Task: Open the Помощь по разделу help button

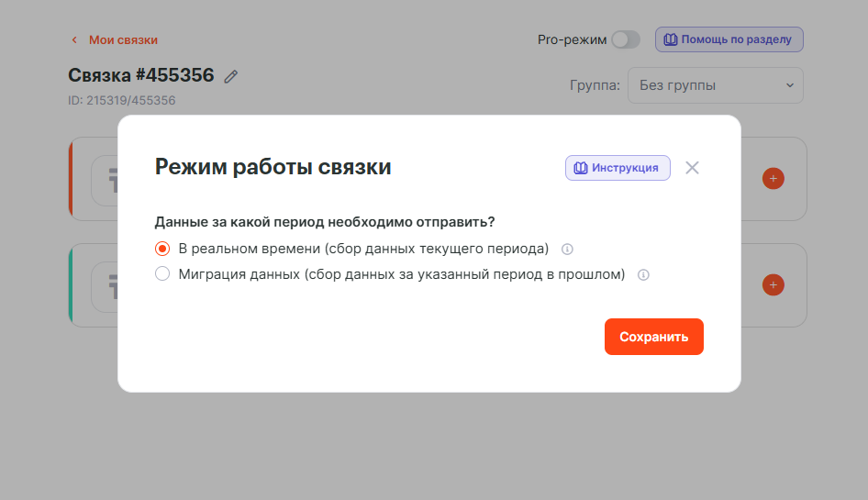Action: click(729, 39)
